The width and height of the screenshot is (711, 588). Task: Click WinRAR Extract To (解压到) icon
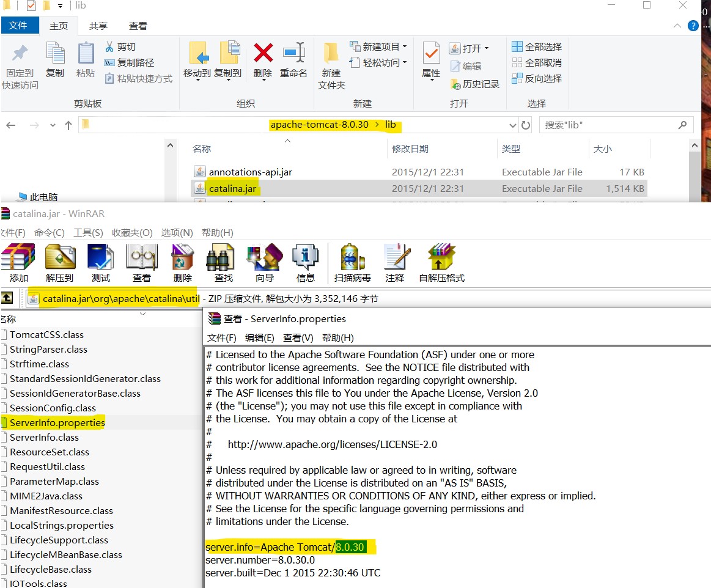(x=60, y=263)
